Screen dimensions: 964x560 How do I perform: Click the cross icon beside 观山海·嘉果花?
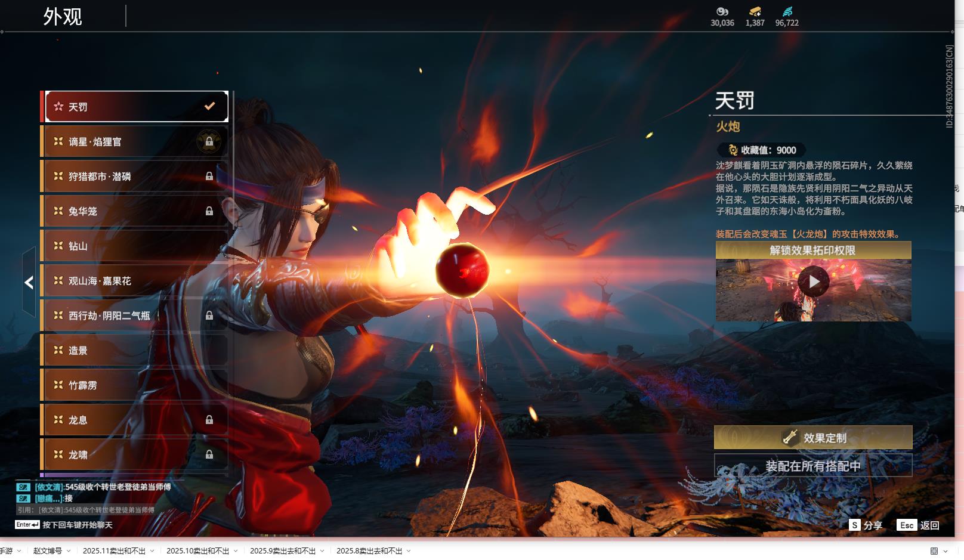pyautogui.click(x=58, y=280)
